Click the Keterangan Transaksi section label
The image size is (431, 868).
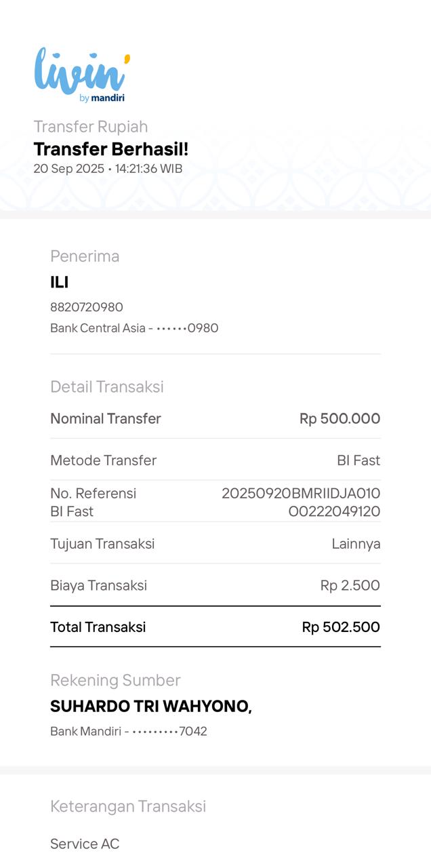click(x=128, y=806)
